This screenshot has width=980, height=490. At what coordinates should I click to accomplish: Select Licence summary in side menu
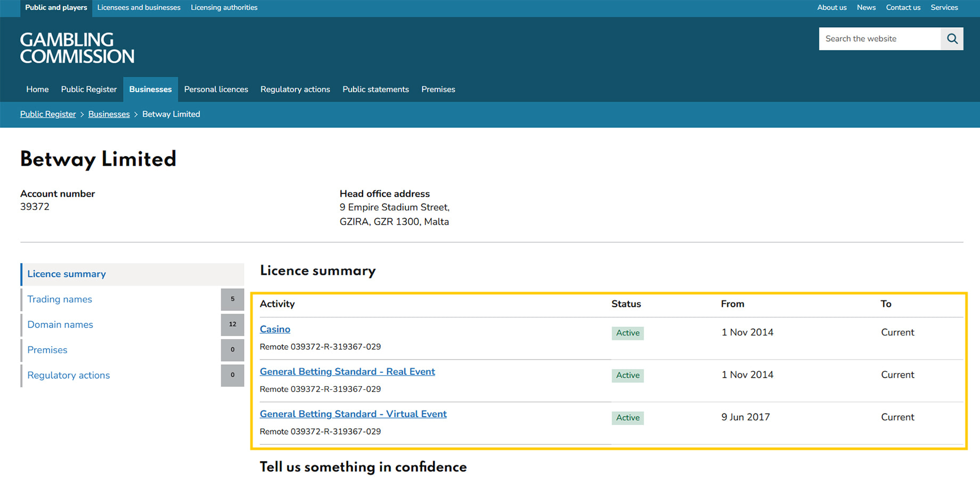[x=133, y=274]
